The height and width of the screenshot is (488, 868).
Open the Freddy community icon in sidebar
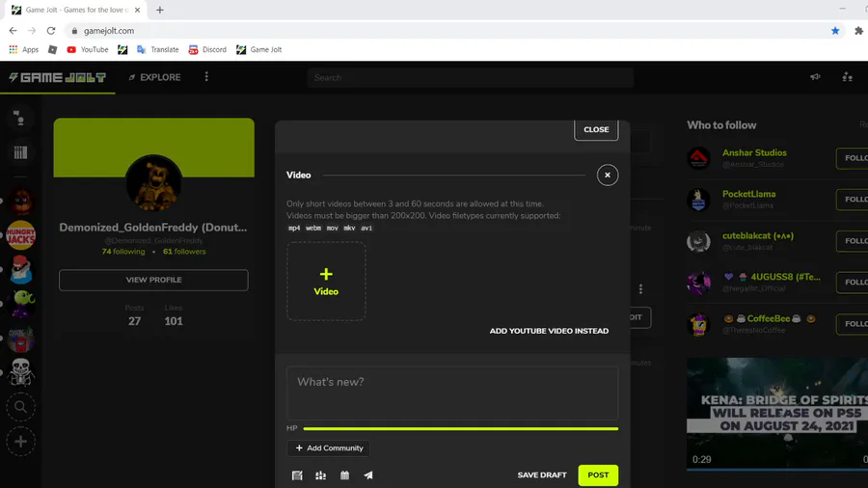click(x=20, y=202)
